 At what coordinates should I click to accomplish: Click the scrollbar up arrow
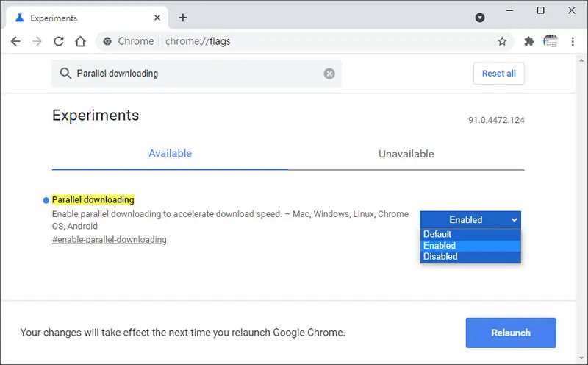pyautogui.click(x=581, y=60)
